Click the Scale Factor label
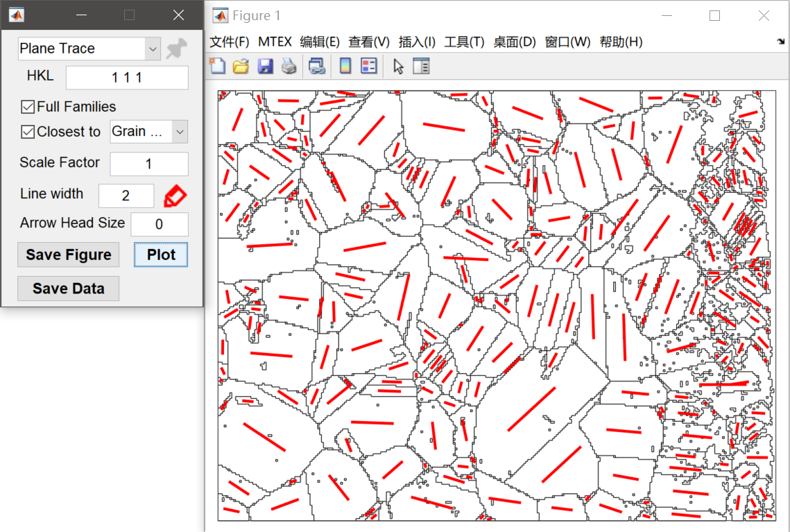The image size is (790, 532). [x=60, y=162]
